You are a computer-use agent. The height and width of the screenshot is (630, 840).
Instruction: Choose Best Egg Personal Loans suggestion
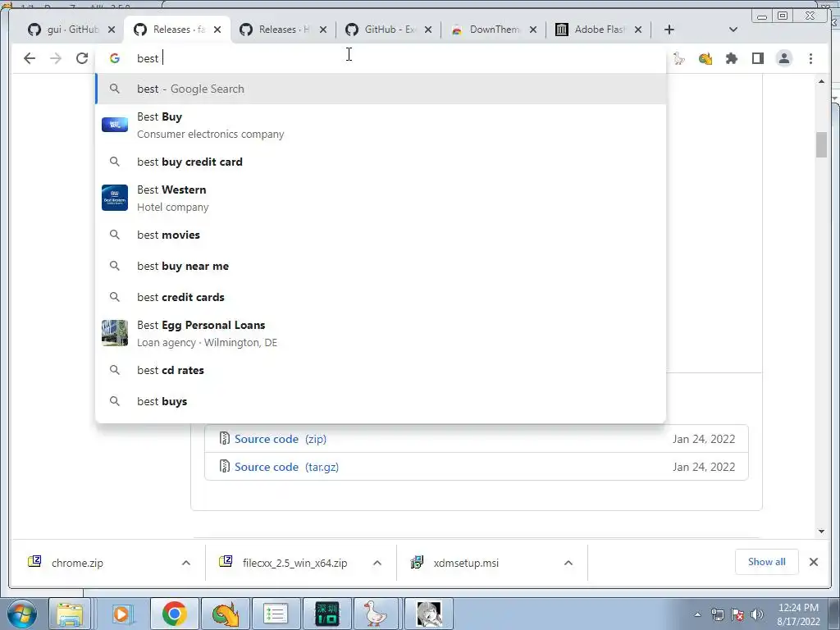381,333
